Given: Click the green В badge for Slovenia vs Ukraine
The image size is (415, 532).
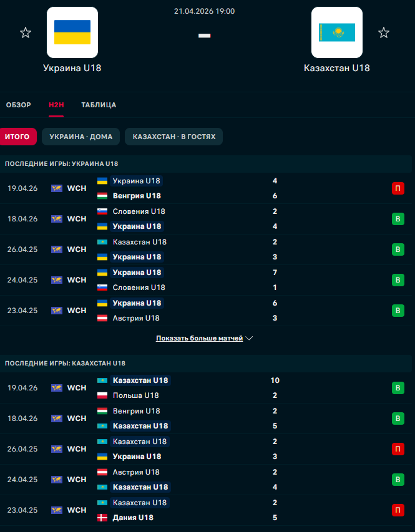Looking at the screenshot, I should point(398,219).
